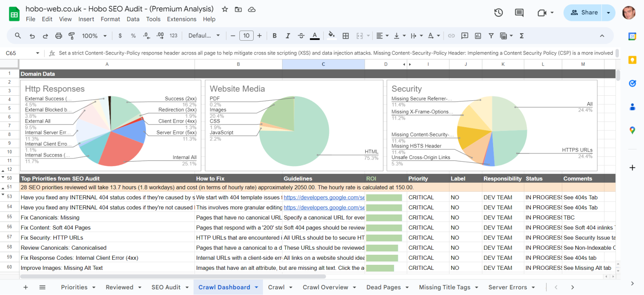Open the 100% zoom dropdown

(94, 36)
